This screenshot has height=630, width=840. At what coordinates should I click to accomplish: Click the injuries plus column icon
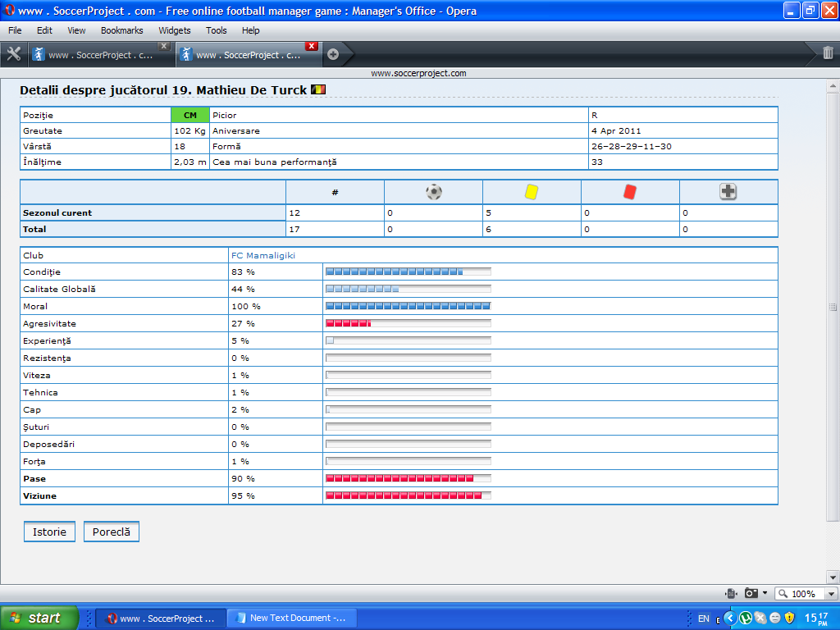click(x=728, y=192)
